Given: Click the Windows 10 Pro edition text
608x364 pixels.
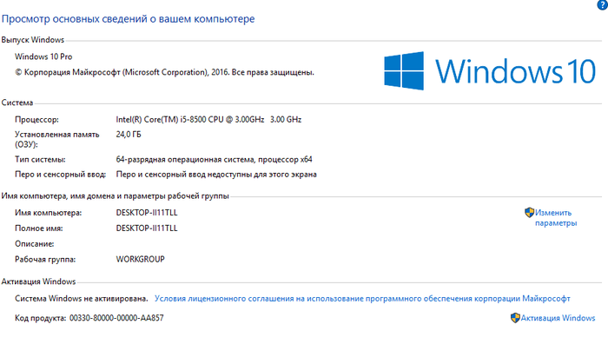Looking at the screenshot, I should pos(43,56).
